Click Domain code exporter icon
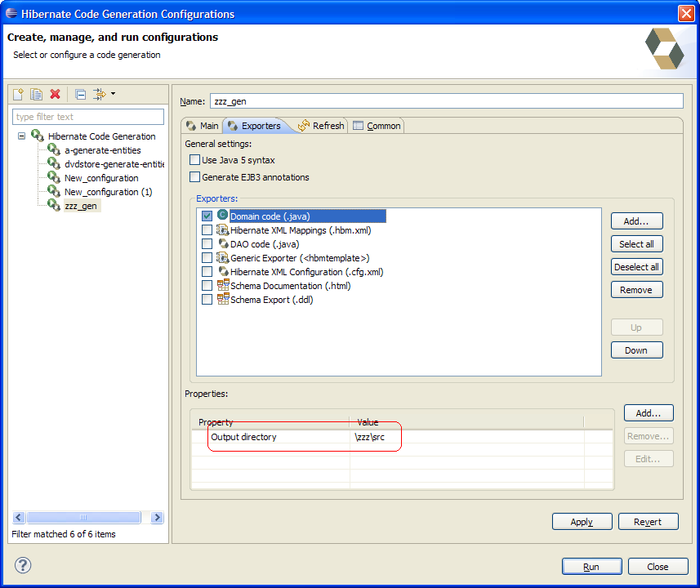 coord(222,216)
